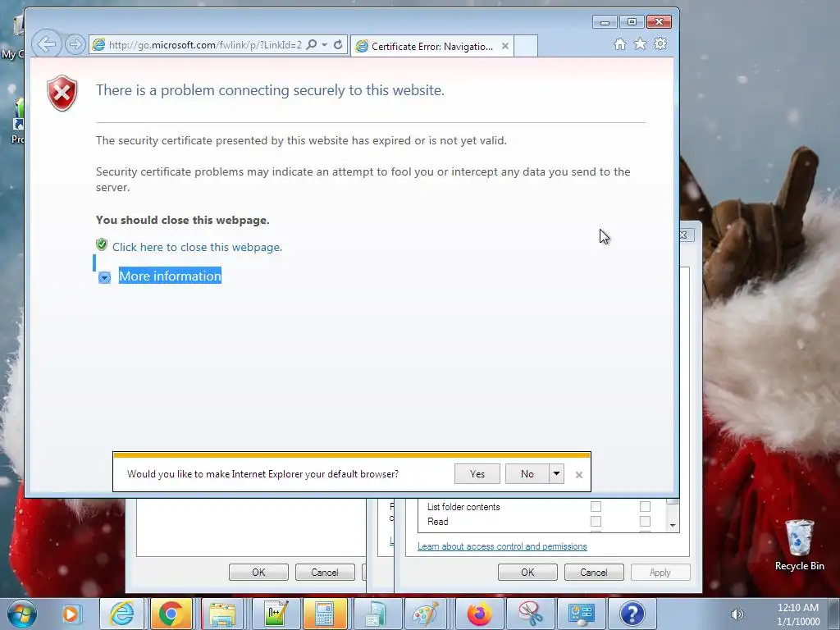Image resolution: width=840 pixels, height=630 pixels.
Task: Switch to Internet Explorer in taskbar
Action: point(121,614)
